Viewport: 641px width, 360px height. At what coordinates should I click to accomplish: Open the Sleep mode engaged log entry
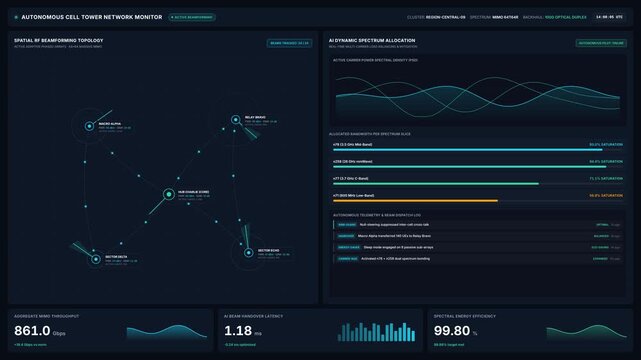pos(478,248)
